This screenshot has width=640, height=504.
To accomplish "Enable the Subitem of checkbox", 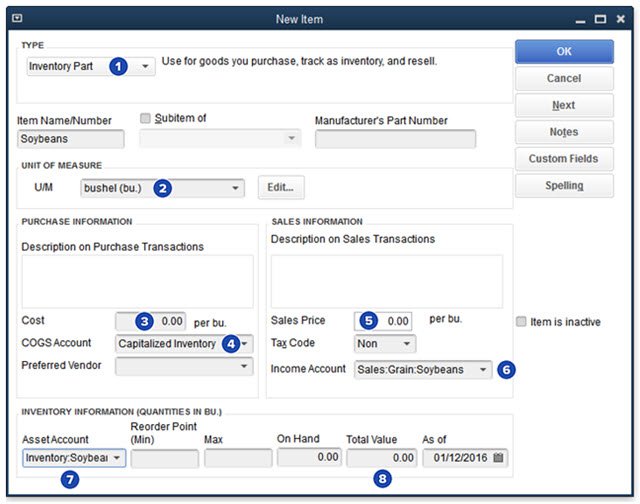I will (x=146, y=119).
